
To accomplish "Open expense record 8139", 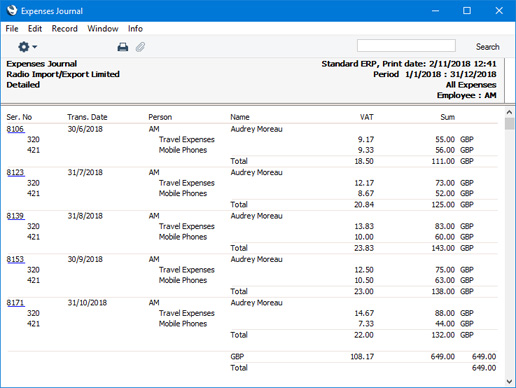I will click(15, 216).
